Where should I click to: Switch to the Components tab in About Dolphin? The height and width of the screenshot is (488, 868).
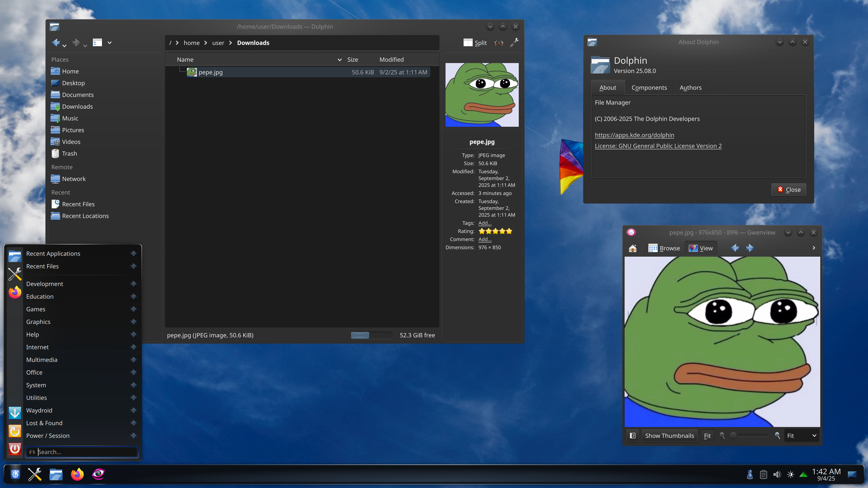pos(649,88)
